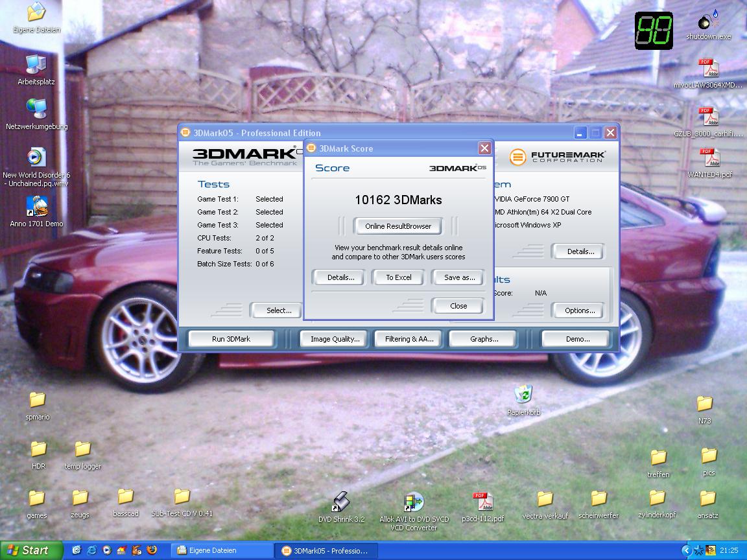Select the treffen folder
This screenshot has height=560, width=747.
pyautogui.click(x=658, y=464)
